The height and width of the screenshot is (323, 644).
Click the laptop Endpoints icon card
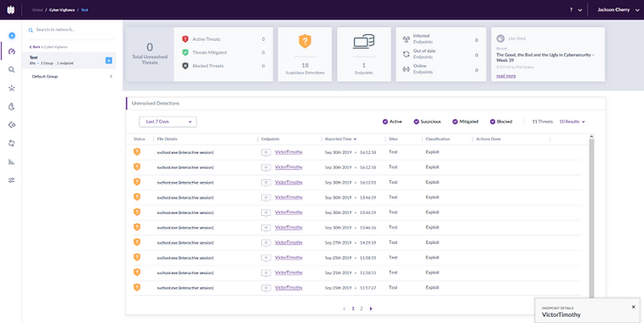[x=364, y=42]
